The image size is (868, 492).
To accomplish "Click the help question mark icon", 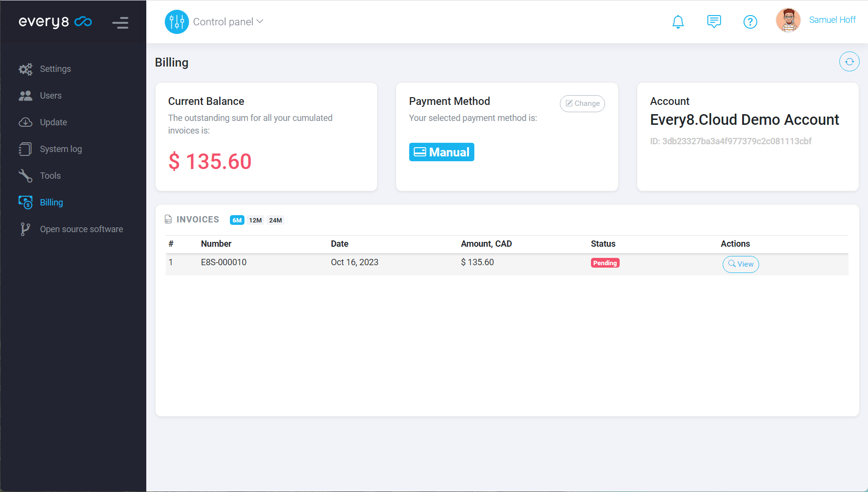I will click(750, 21).
